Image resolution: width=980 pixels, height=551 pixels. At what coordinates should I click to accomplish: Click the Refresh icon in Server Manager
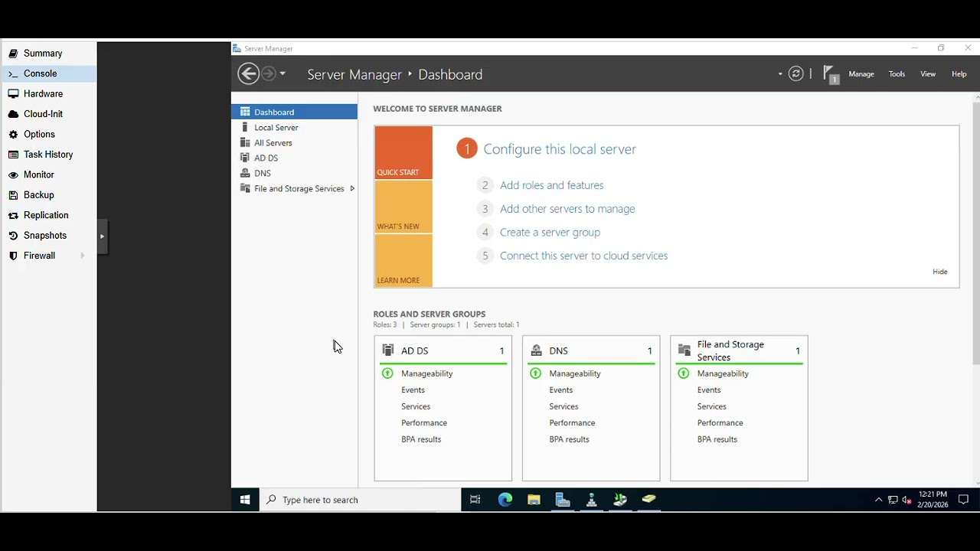796,74
